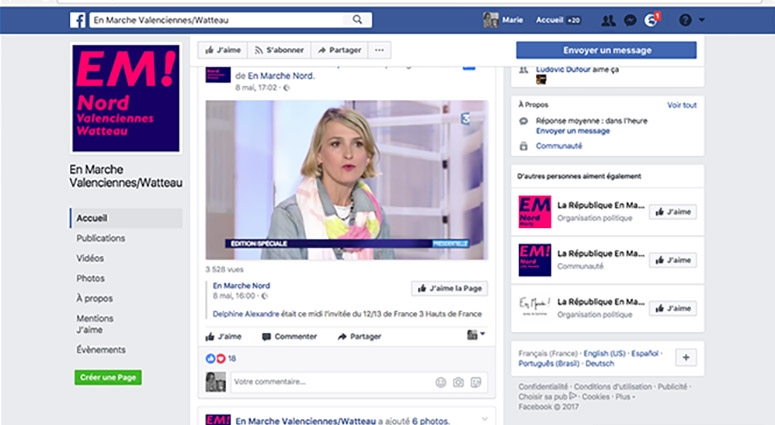Screen dimensions: 775x425
Task: Select À propos in the left menu
Action: [x=94, y=298]
